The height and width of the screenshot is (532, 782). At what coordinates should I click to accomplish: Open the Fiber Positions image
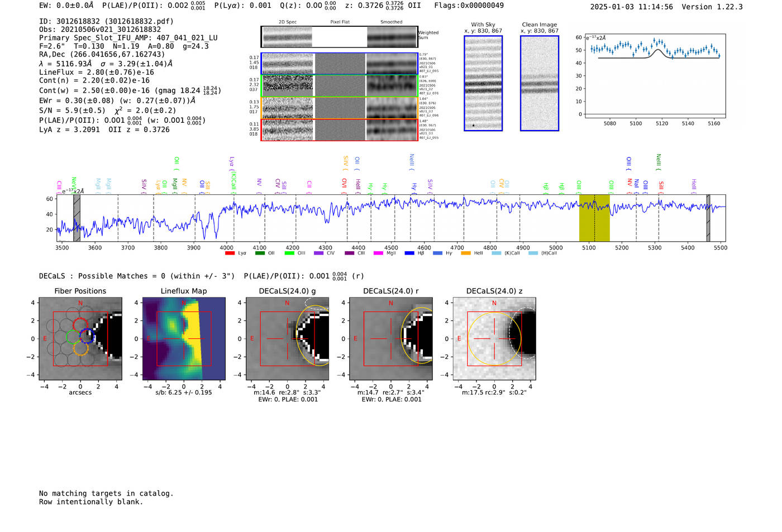pyautogui.click(x=80, y=339)
